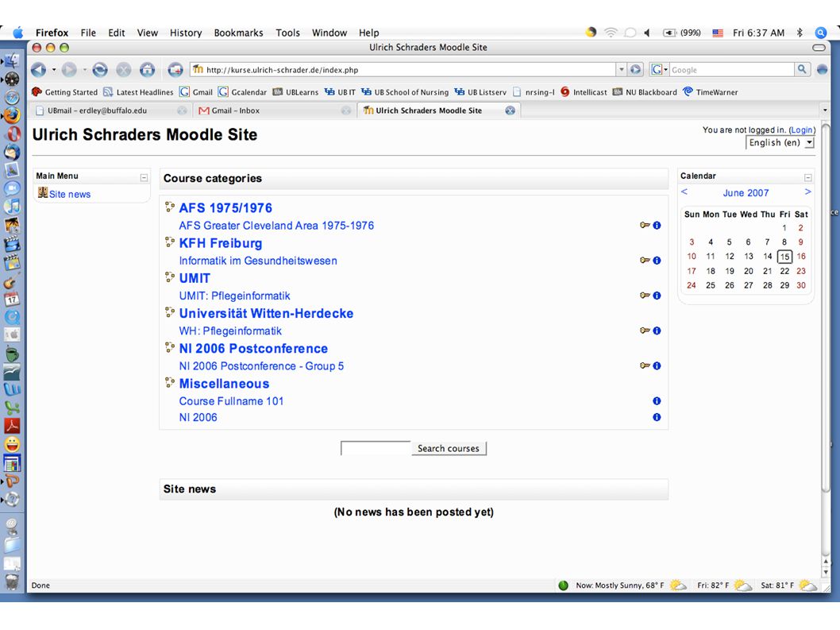Close the Gmail - Inbox tab

tap(346, 110)
